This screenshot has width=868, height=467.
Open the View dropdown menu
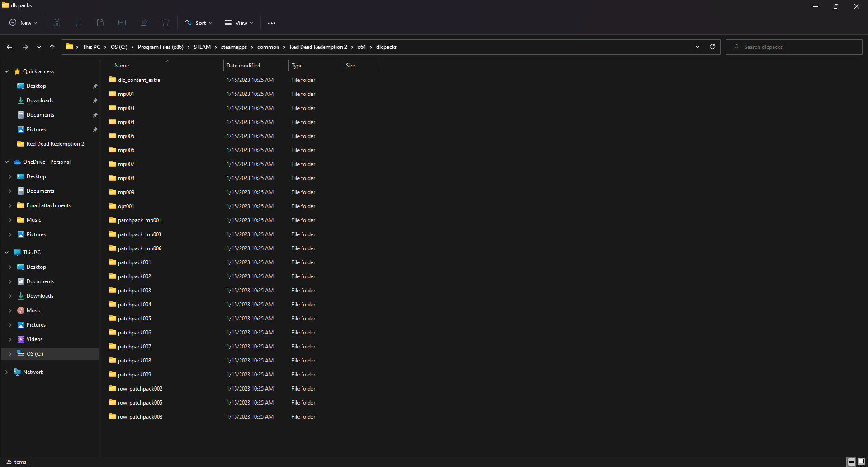tap(239, 23)
